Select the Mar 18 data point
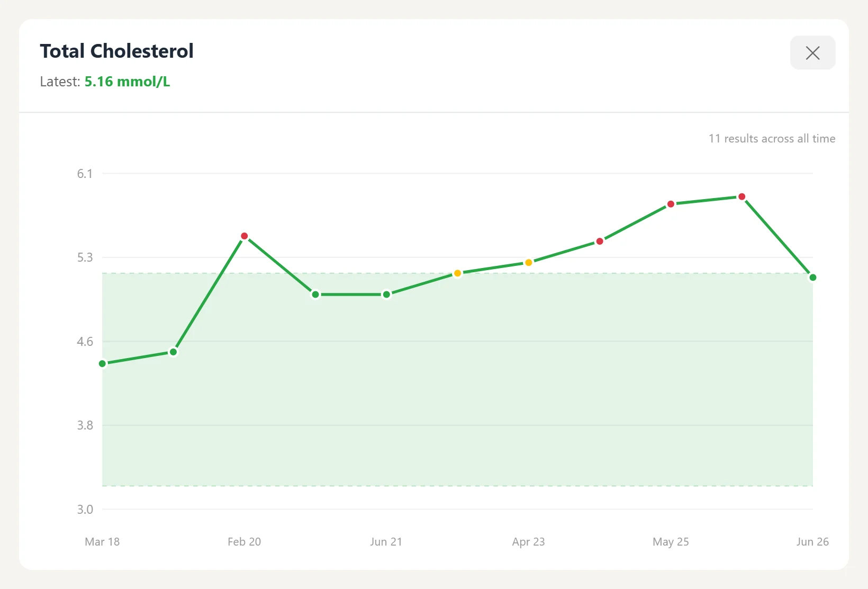This screenshot has height=589, width=868. pos(103,363)
